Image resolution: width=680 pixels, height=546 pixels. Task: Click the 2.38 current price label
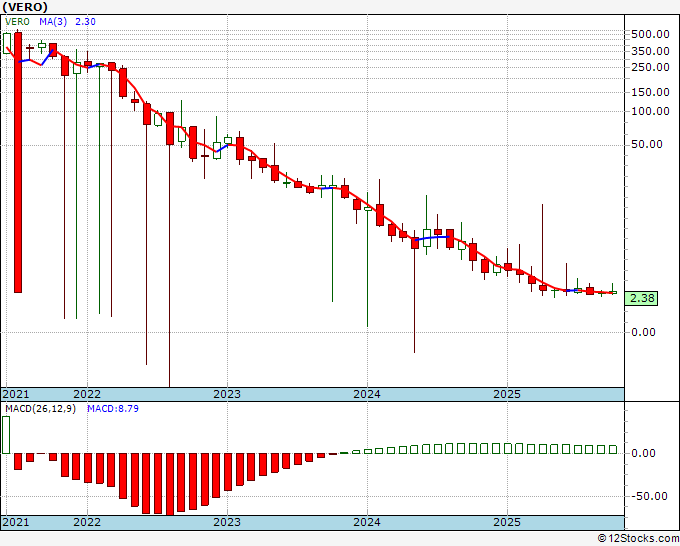coord(641,298)
